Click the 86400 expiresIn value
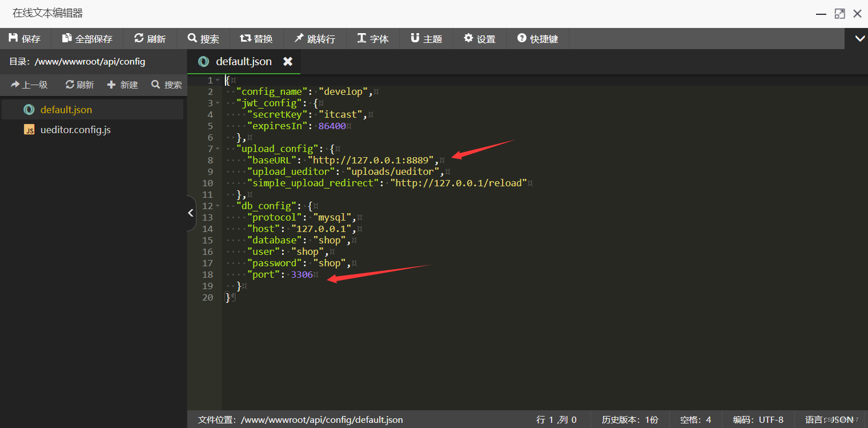 (x=332, y=126)
